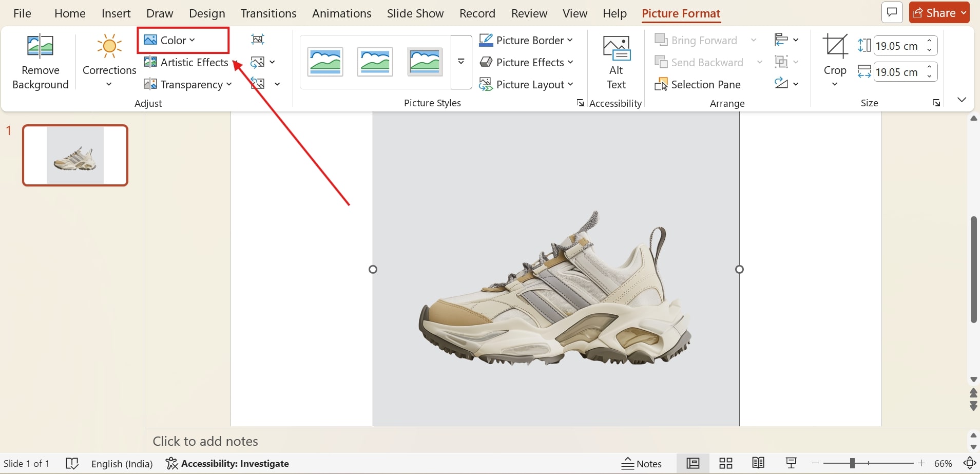Click the Alt Text button

616,62
